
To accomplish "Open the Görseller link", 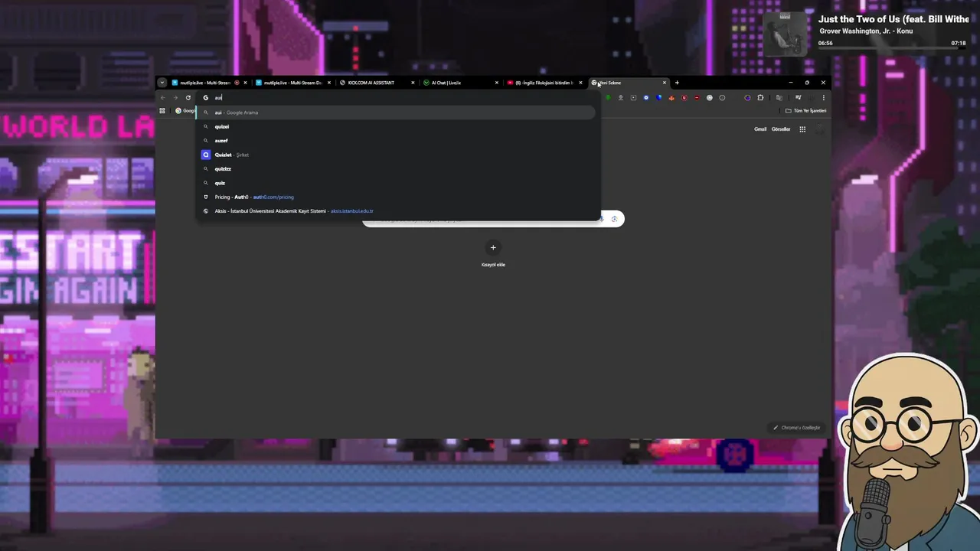I will (x=781, y=129).
